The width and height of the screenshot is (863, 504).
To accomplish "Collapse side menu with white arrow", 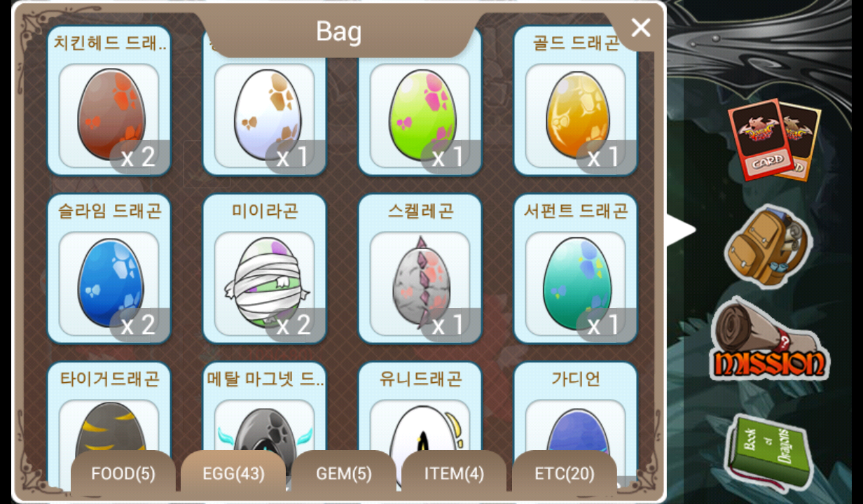I will coord(679,230).
